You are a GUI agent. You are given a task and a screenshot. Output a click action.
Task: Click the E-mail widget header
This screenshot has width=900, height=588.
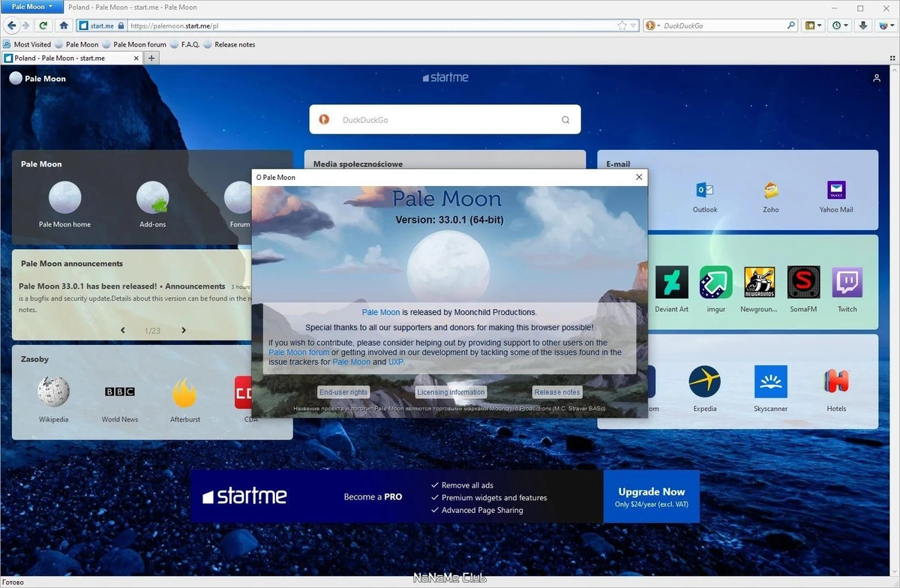click(x=618, y=163)
